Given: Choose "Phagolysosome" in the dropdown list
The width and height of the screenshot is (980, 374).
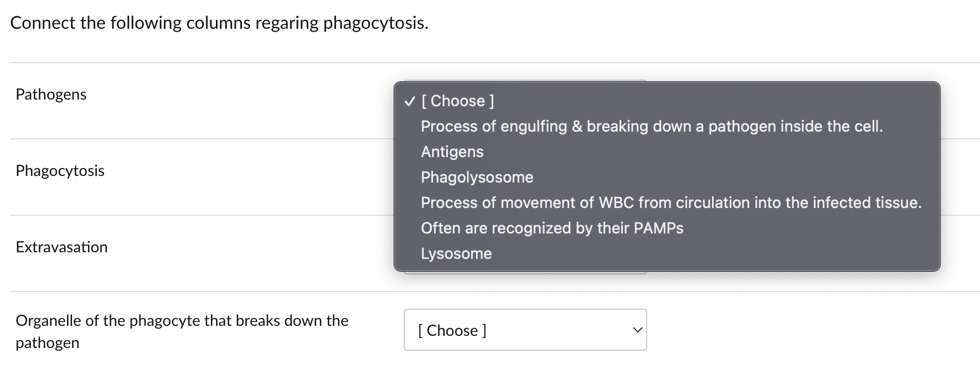Looking at the screenshot, I should point(477,177).
